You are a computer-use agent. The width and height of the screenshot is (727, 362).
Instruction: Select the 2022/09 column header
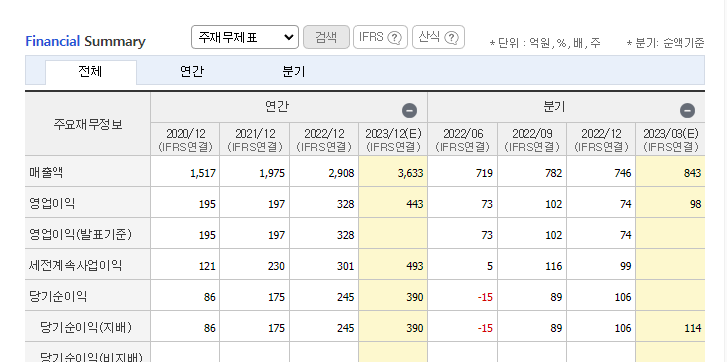[x=532, y=140]
